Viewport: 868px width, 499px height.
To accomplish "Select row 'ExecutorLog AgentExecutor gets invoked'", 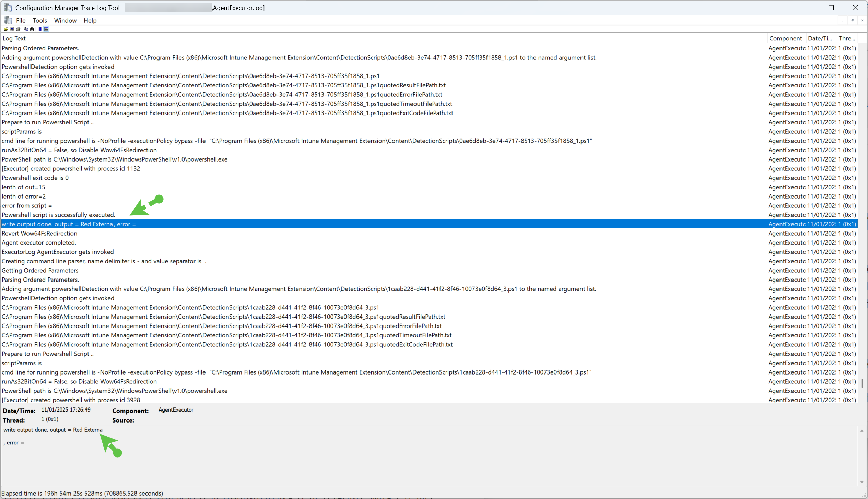I will point(429,252).
